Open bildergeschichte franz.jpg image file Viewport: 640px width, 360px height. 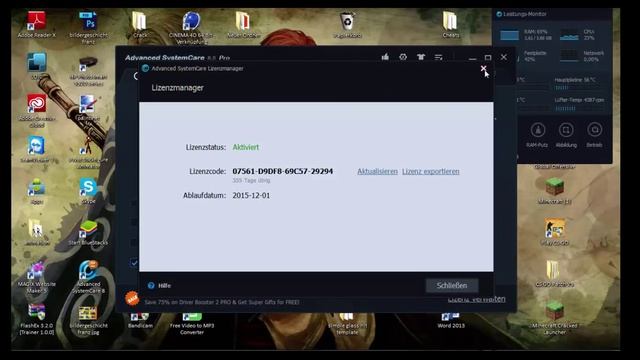[x=88, y=319]
